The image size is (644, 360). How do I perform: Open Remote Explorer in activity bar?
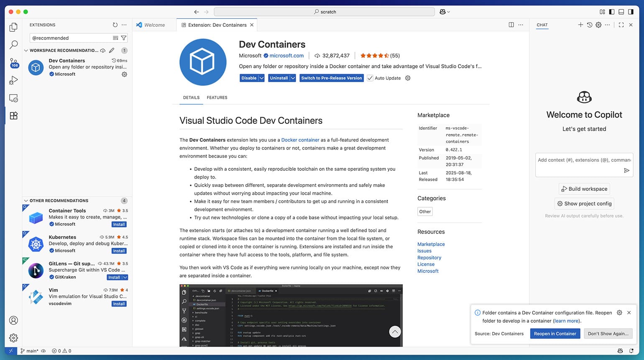pyautogui.click(x=13, y=98)
